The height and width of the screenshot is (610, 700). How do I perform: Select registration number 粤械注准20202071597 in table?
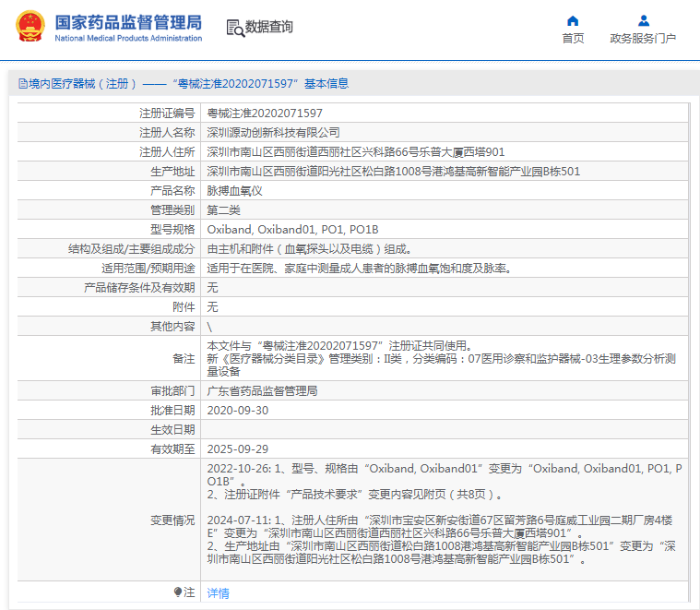(x=265, y=113)
